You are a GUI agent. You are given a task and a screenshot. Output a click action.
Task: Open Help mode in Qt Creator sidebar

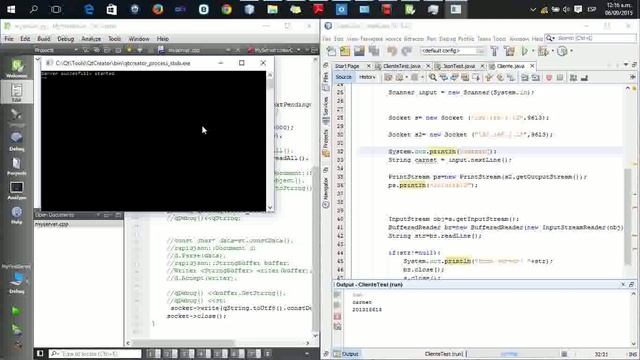(17, 215)
